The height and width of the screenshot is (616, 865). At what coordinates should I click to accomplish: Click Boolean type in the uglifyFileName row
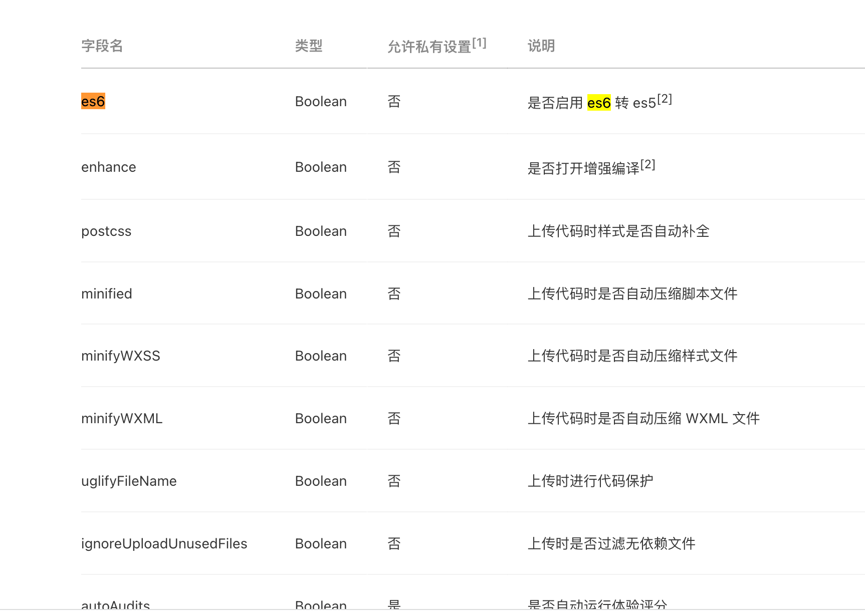(x=321, y=481)
